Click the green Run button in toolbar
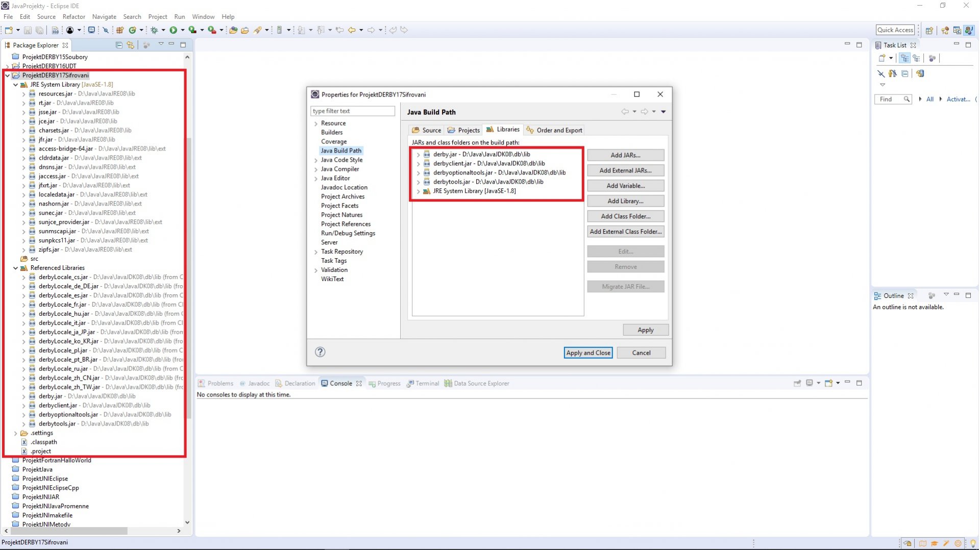 pyautogui.click(x=174, y=30)
